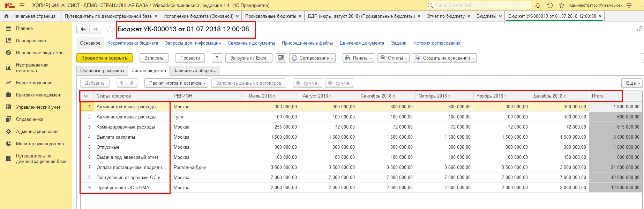Open favorites star in title bar

[562, 5]
